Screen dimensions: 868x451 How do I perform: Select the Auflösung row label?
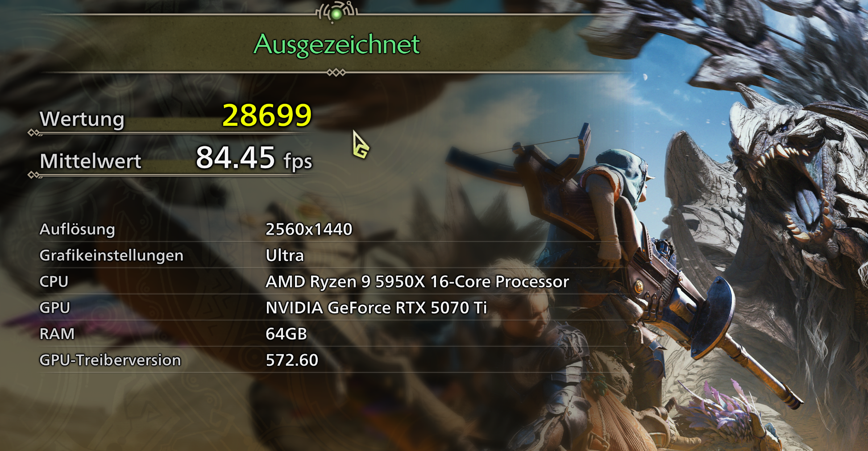tap(77, 229)
